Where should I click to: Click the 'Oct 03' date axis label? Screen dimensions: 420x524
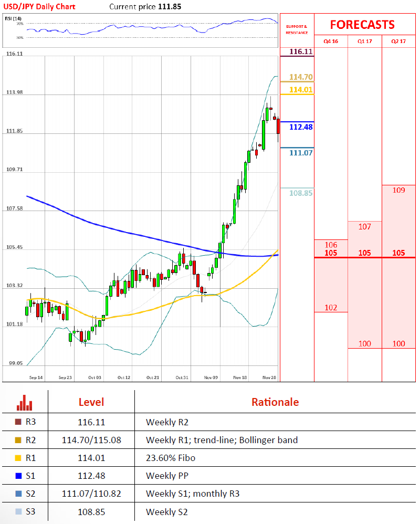[x=94, y=378]
